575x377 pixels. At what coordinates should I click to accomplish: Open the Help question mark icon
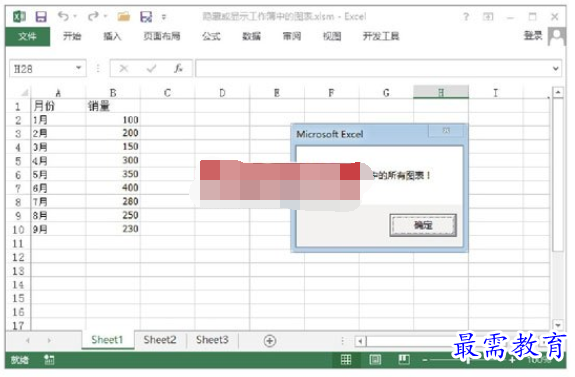(x=466, y=17)
